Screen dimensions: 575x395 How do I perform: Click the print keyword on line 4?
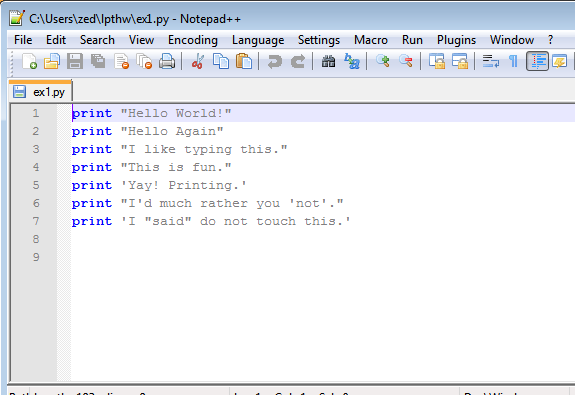(x=92, y=167)
